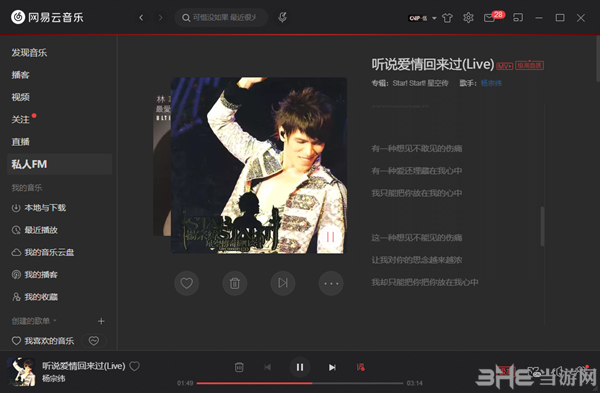
Task: Skip to next FM song large button
Action: click(283, 283)
